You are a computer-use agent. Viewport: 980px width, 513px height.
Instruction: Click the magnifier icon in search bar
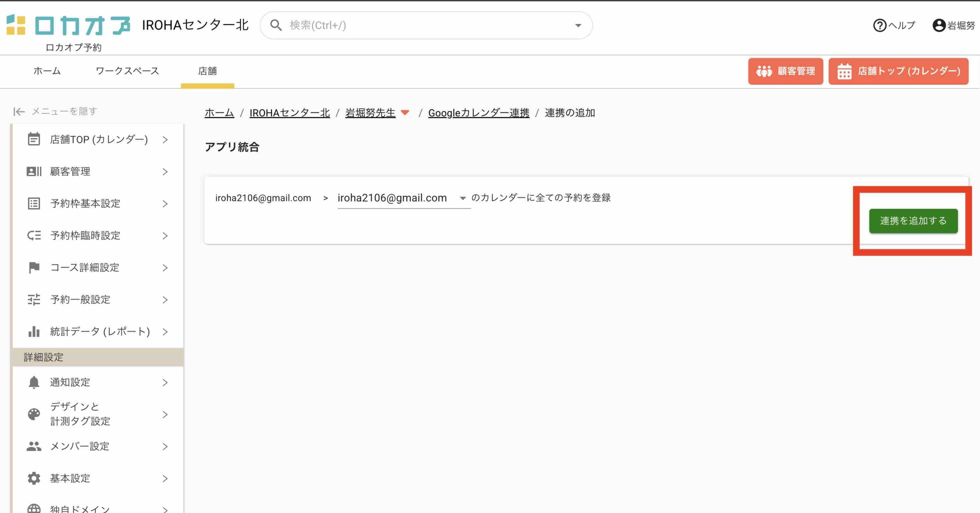pyautogui.click(x=276, y=26)
